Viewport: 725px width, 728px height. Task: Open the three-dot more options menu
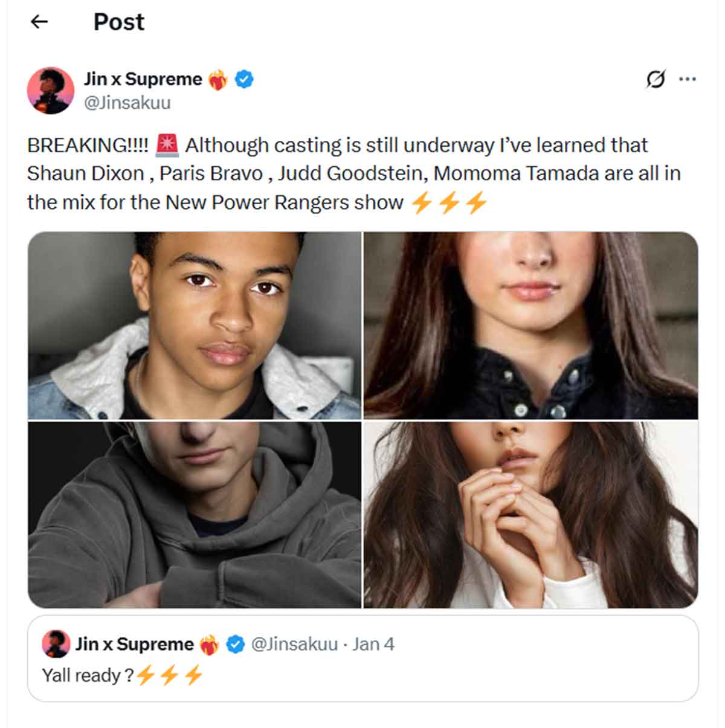tap(688, 79)
